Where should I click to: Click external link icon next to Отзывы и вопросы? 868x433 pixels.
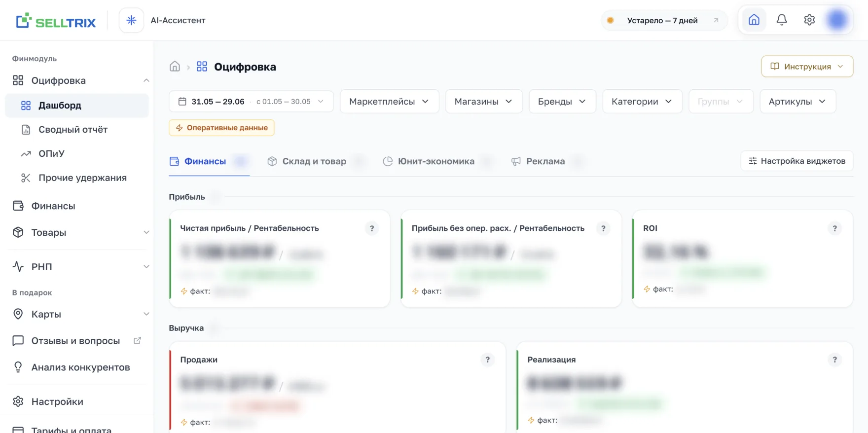(138, 340)
